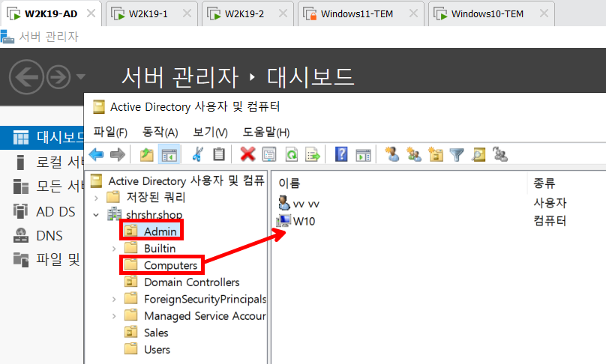Toggle the console tree show/hide icon
Image resolution: width=606 pixels, height=364 pixels.
click(169, 155)
